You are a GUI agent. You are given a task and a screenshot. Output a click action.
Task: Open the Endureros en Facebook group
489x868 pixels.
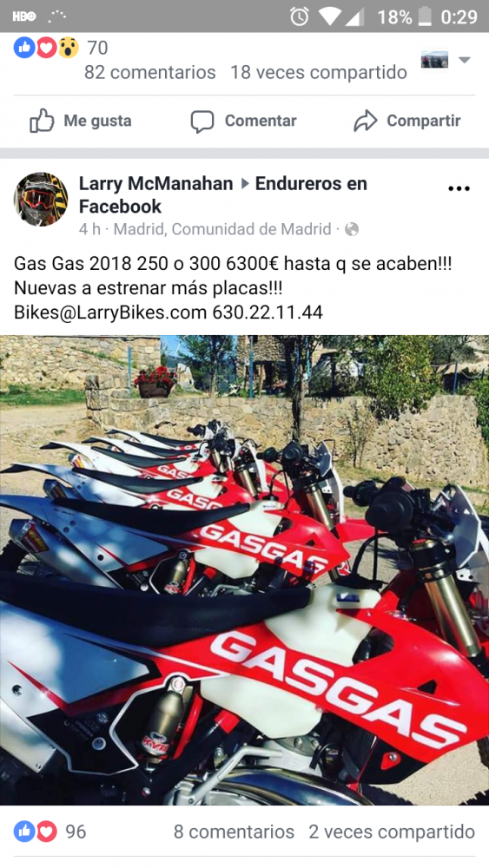point(222,194)
